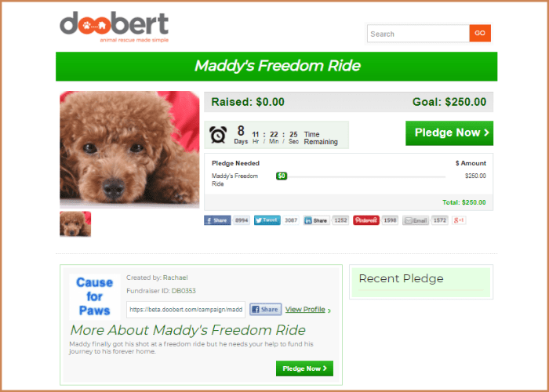
Task: Click the bottom Pledge Now button
Action: coord(304,368)
